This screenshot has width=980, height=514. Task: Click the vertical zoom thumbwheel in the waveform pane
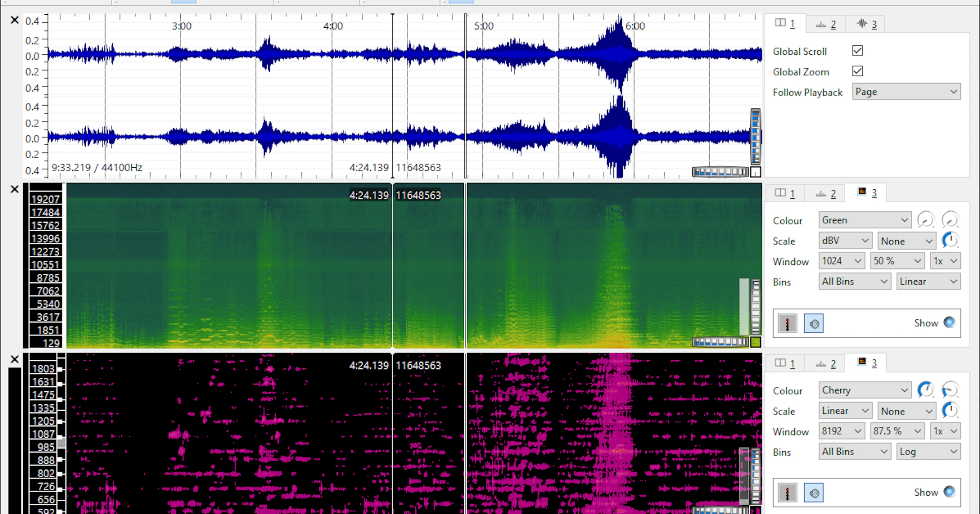755,137
